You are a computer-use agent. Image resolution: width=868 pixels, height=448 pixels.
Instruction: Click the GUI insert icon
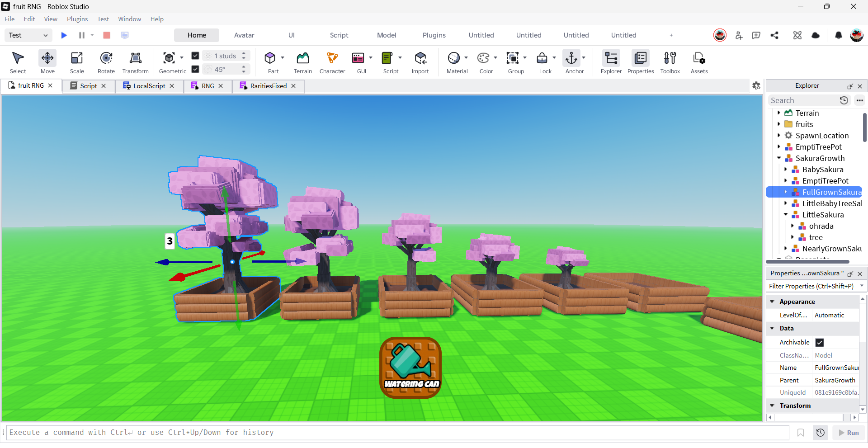coord(358,58)
